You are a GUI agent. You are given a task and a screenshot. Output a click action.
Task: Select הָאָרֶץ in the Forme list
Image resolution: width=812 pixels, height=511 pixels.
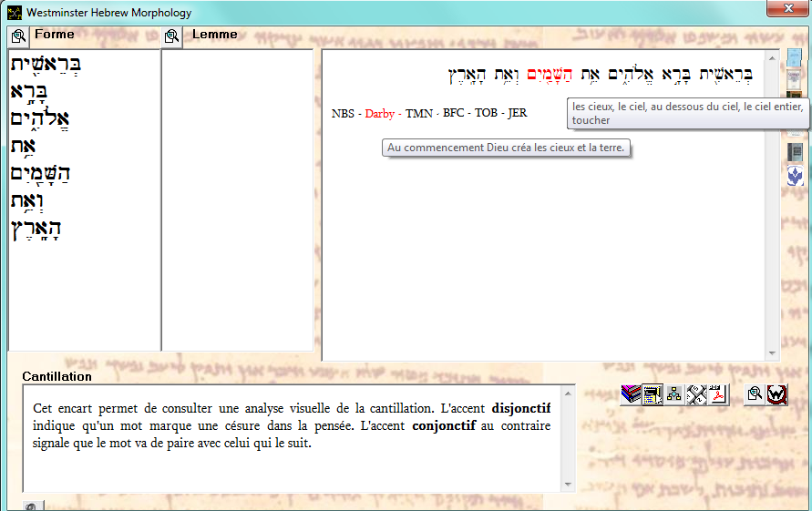pyautogui.click(x=36, y=230)
